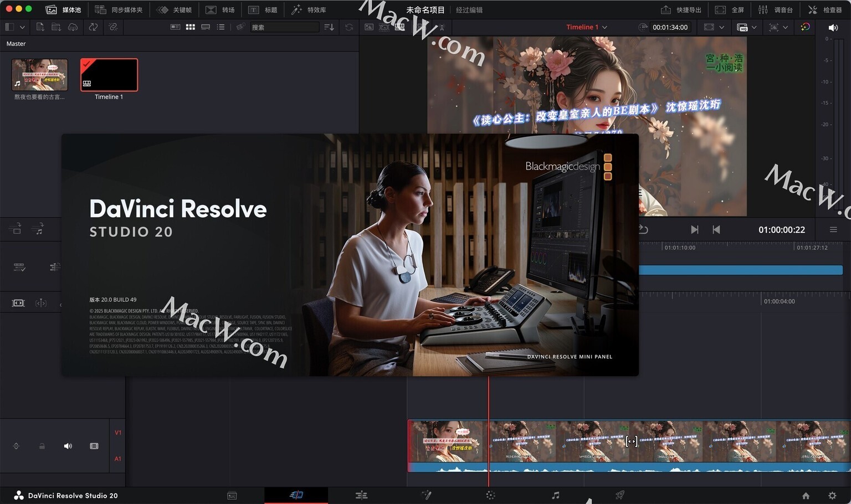Click the smart insert edit icon
The image size is (851, 504).
tap(16, 228)
